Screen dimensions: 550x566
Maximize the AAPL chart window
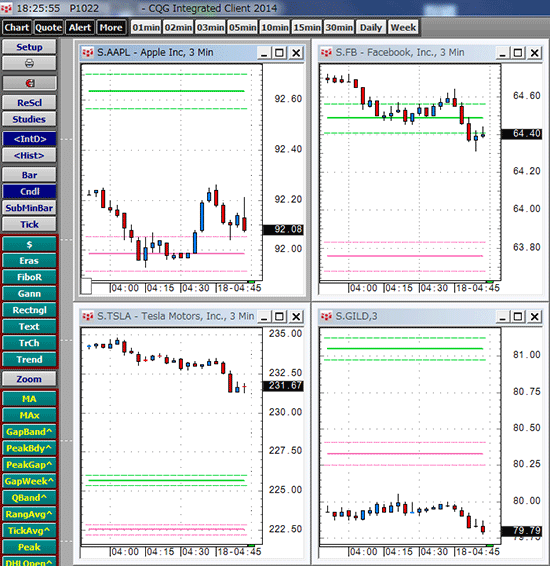tap(279, 53)
